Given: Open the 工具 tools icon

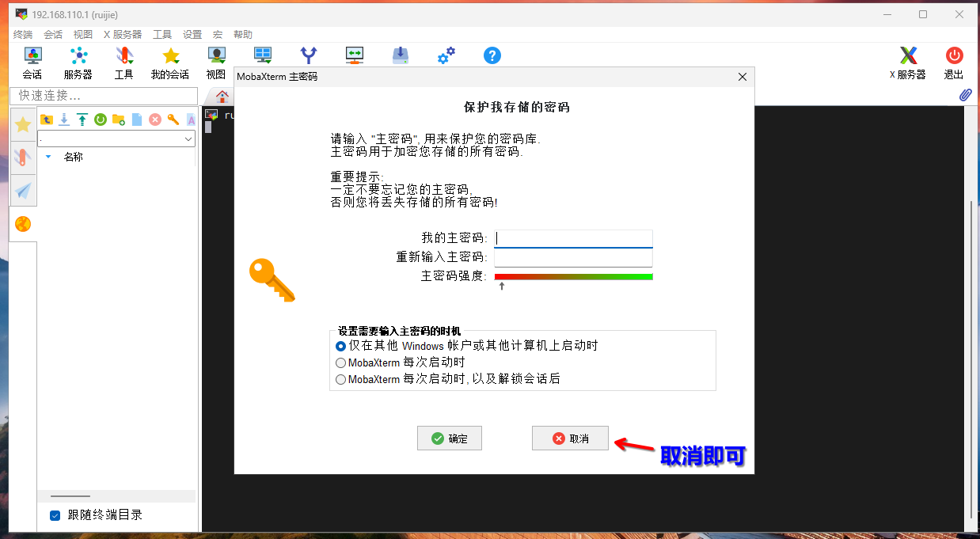Looking at the screenshot, I should [x=123, y=55].
